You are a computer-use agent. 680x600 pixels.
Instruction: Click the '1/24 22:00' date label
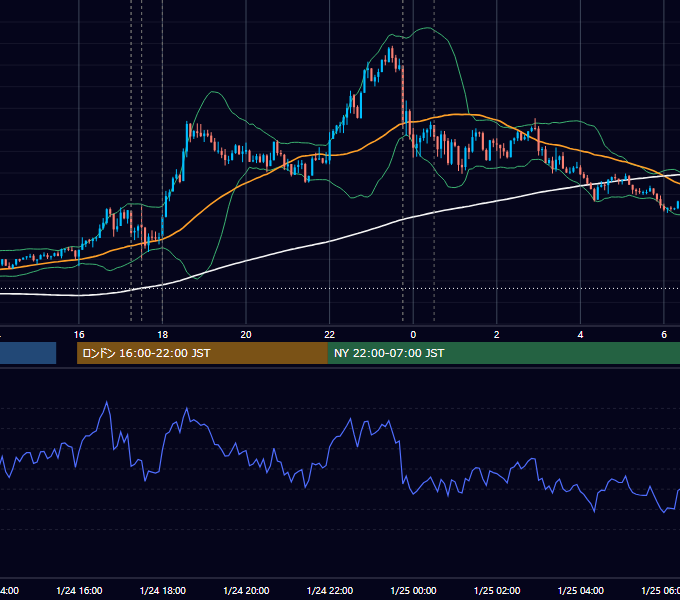tap(330, 590)
